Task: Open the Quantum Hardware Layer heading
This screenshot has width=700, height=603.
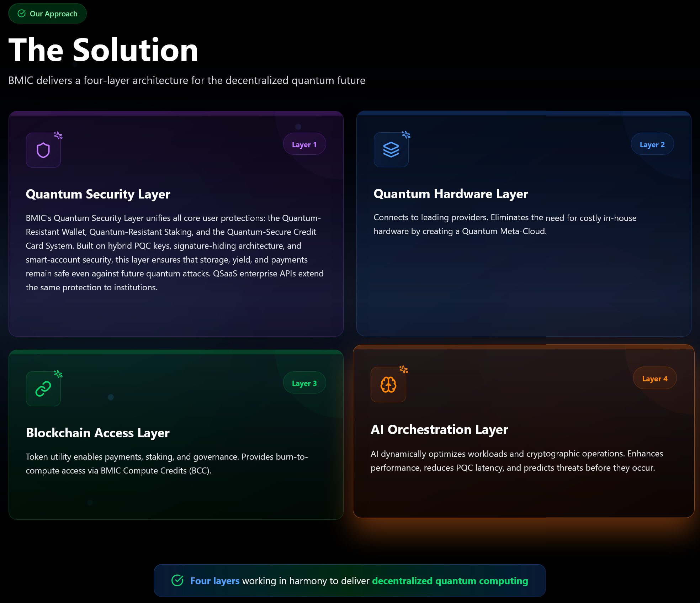Action: coord(451,194)
